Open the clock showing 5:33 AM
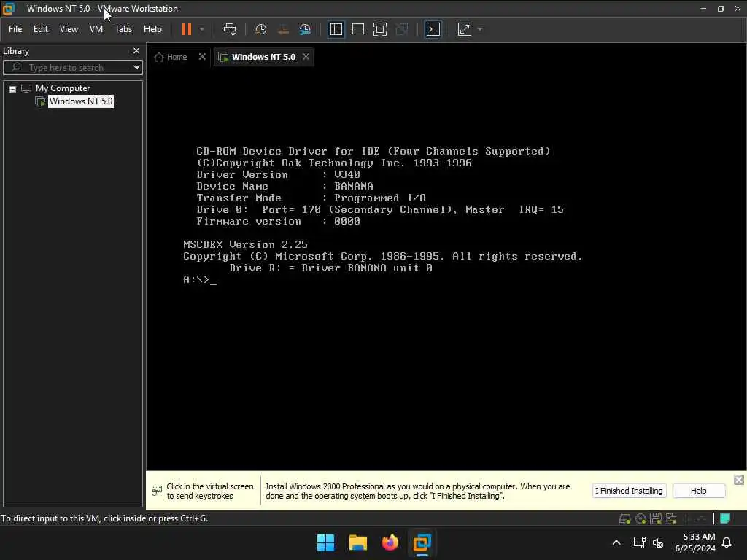This screenshot has width=747, height=560. coord(695,542)
